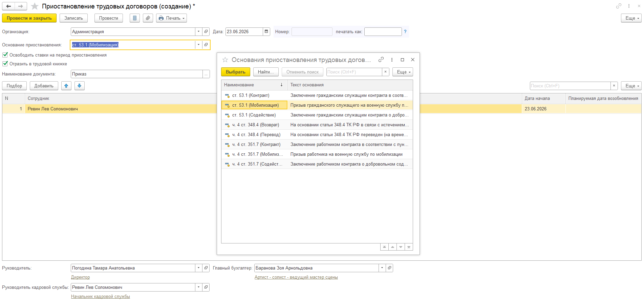
Task: Sort list by Наименование column header
Action: point(254,85)
